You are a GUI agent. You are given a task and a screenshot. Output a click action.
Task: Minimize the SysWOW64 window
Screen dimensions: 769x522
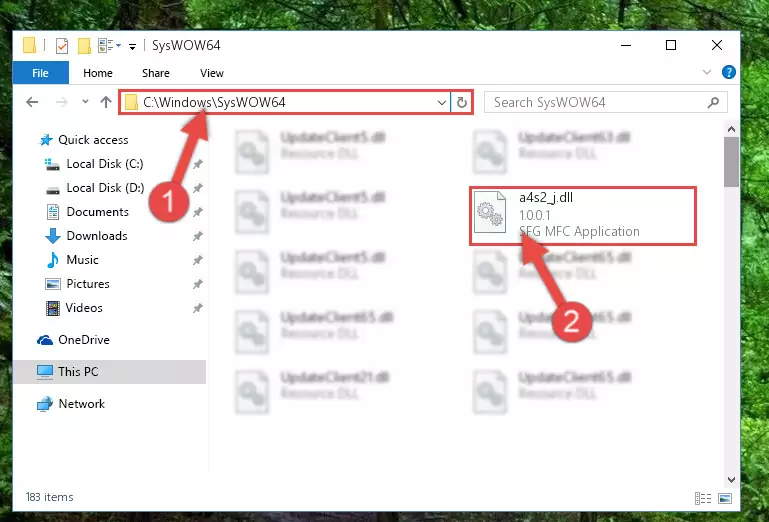(x=626, y=45)
